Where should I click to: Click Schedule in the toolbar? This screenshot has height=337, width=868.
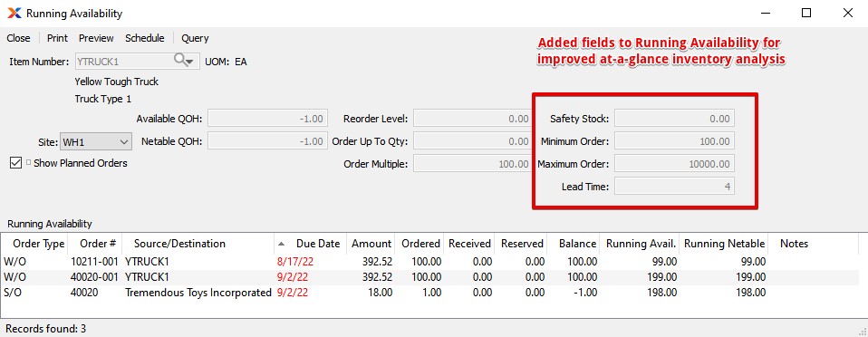(144, 38)
